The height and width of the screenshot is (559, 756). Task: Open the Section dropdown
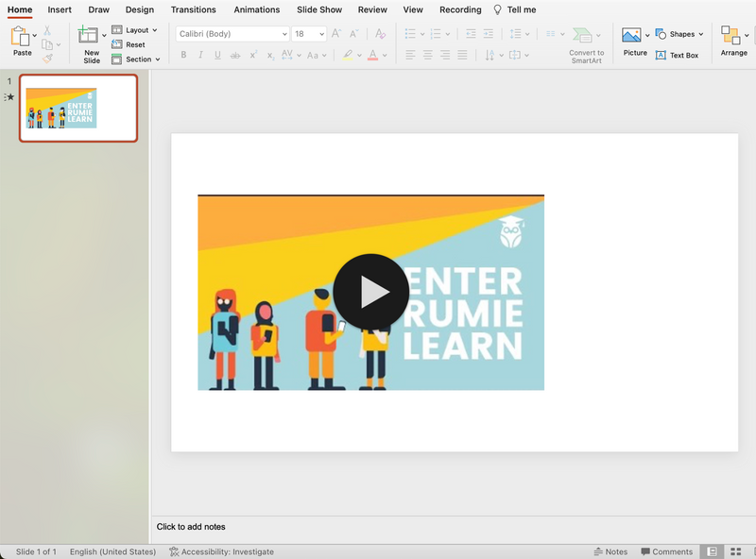pos(136,59)
